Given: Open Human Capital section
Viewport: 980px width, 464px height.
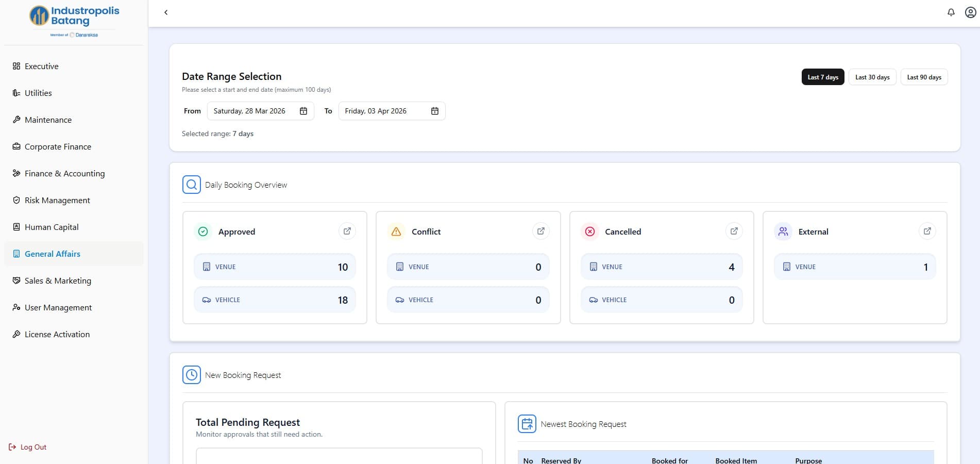Looking at the screenshot, I should pyautogui.click(x=74, y=227).
